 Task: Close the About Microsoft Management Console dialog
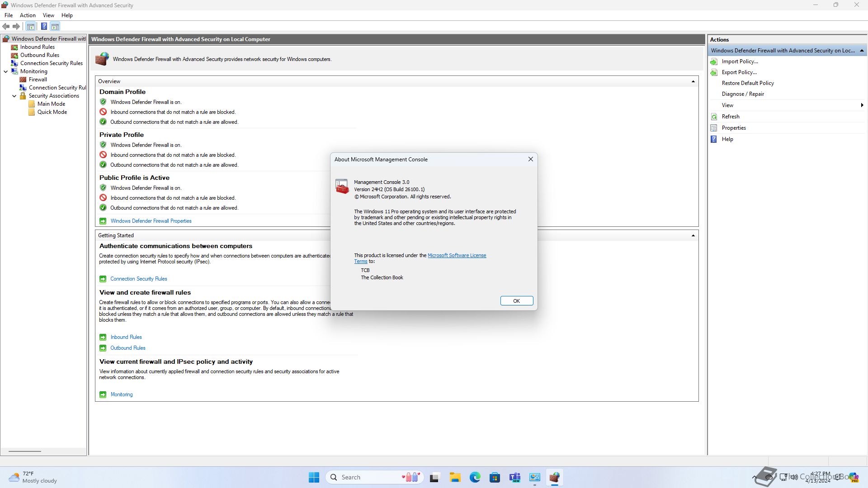pos(531,159)
